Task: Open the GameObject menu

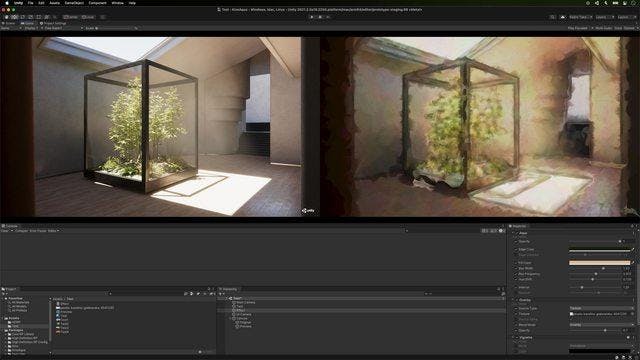Action: point(74,3)
